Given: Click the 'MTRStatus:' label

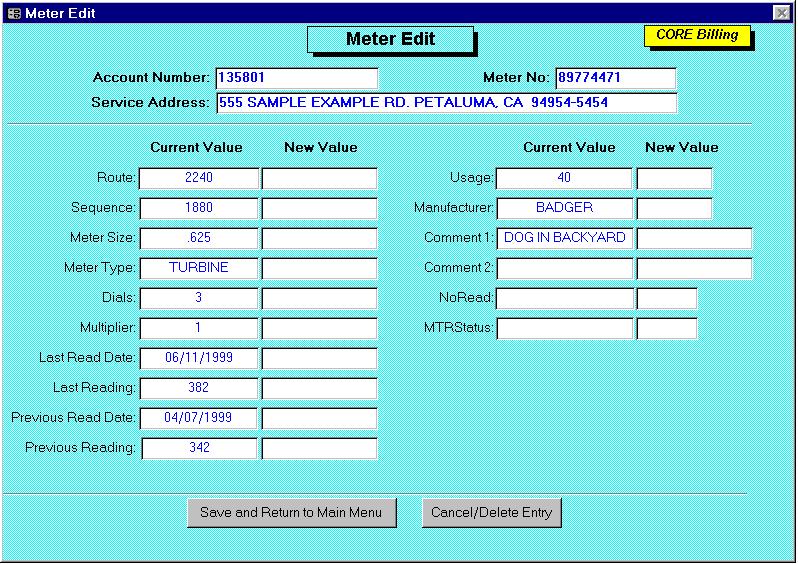Looking at the screenshot, I should (459, 328).
